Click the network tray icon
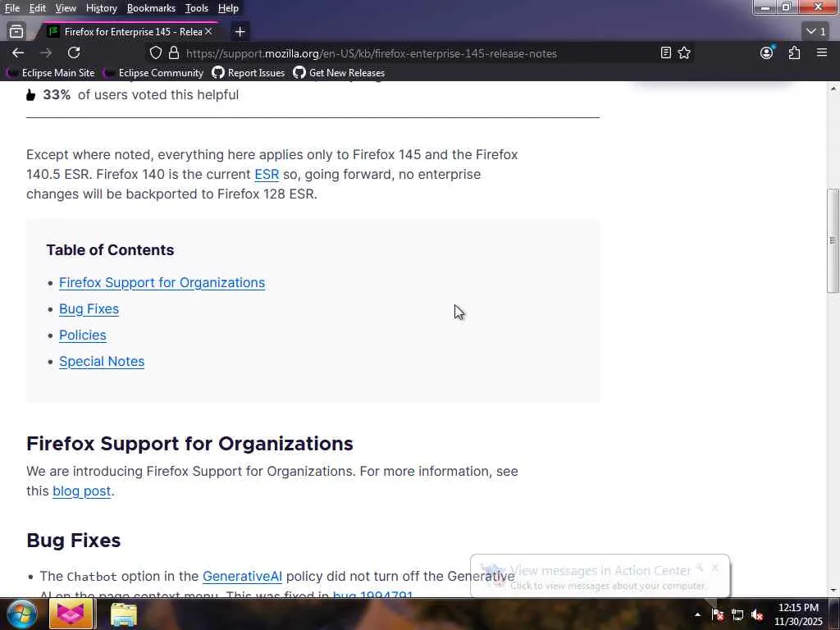 pyautogui.click(x=737, y=614)
